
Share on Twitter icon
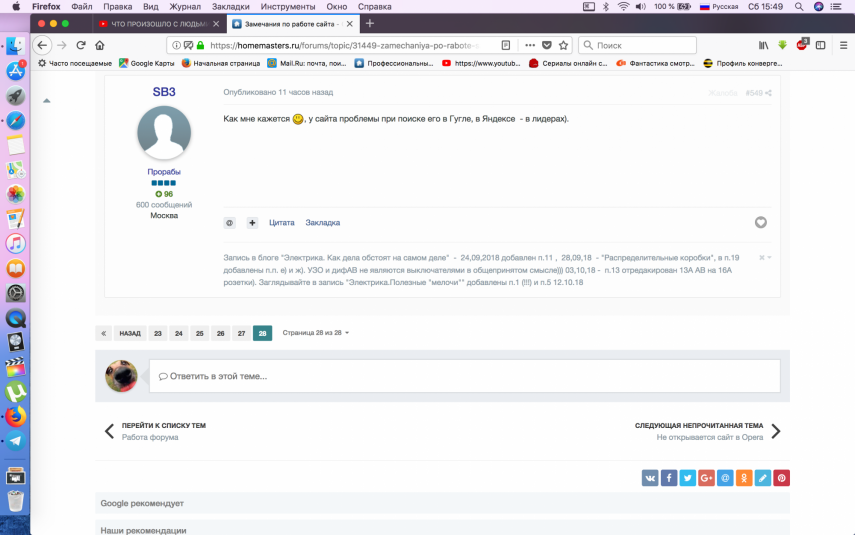(x=688, y=478)
